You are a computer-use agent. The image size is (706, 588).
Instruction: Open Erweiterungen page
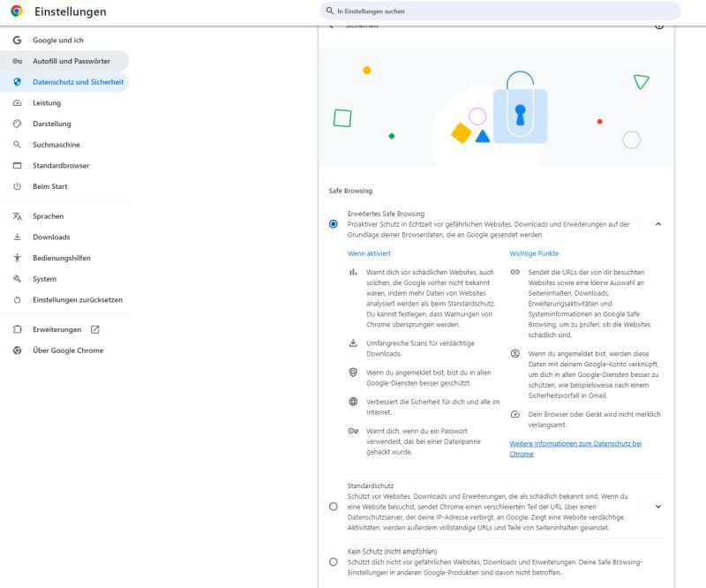[64, 329]
